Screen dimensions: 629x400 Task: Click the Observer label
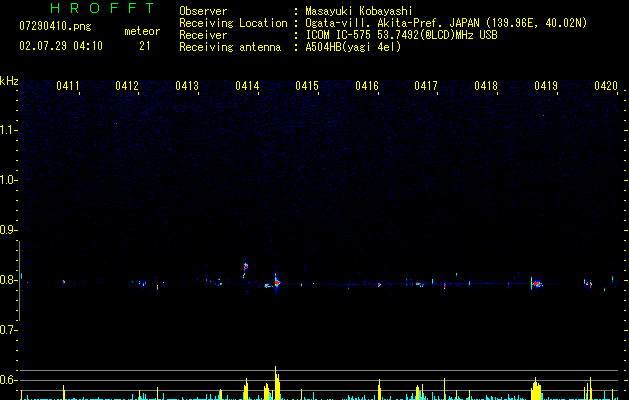(x=203, y=11)
